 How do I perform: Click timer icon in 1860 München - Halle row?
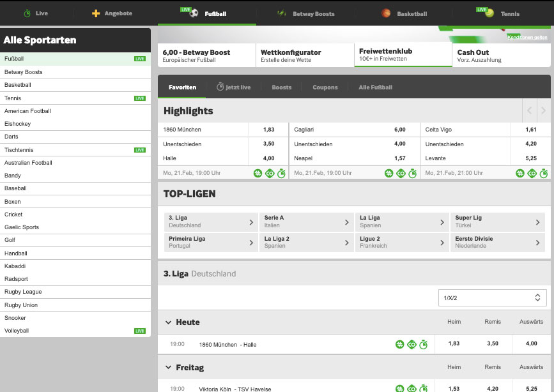[423, 344]
